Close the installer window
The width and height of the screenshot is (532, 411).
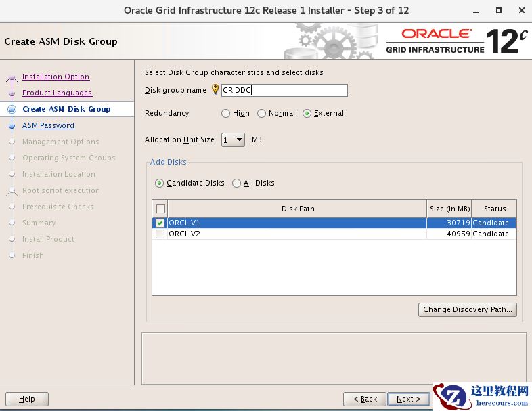(x=522, y=11)
